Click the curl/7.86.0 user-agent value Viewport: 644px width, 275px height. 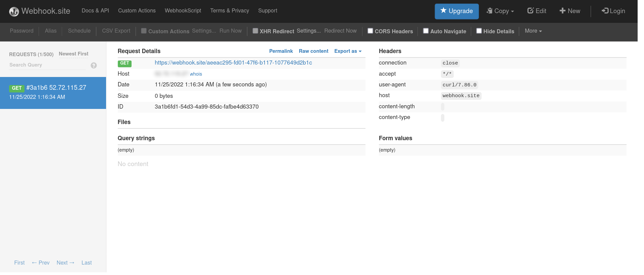(x=459, y=85)
